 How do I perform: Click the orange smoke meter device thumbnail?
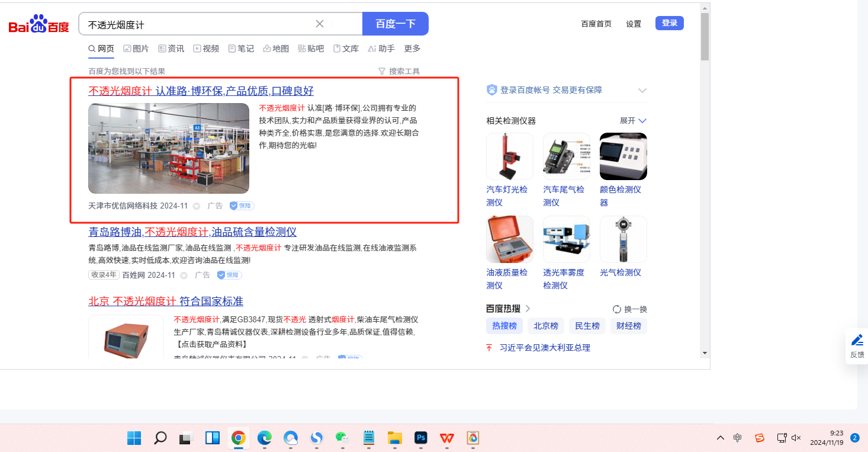(126, 336)
